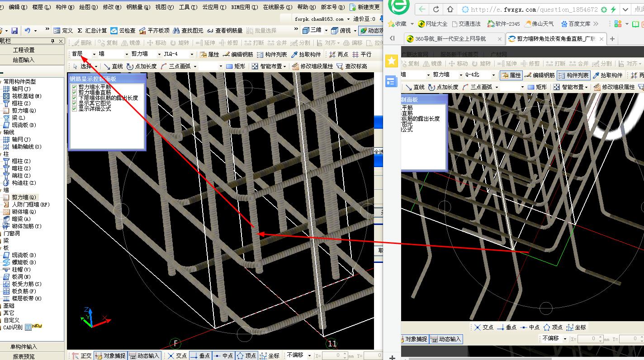Open 三点画弧 dropdown arrow in left app
This screenshot has height=360, width=644.
point(195,66)
